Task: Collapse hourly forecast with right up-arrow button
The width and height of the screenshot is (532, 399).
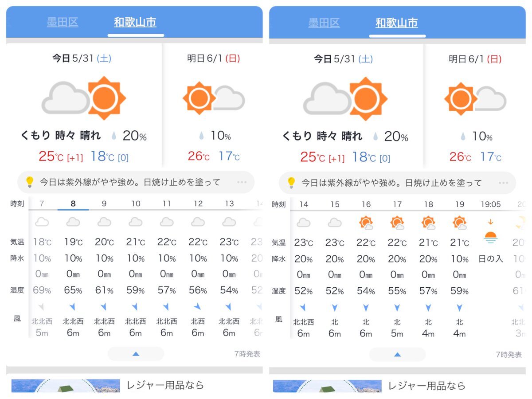Action: (x=397, y=354)
